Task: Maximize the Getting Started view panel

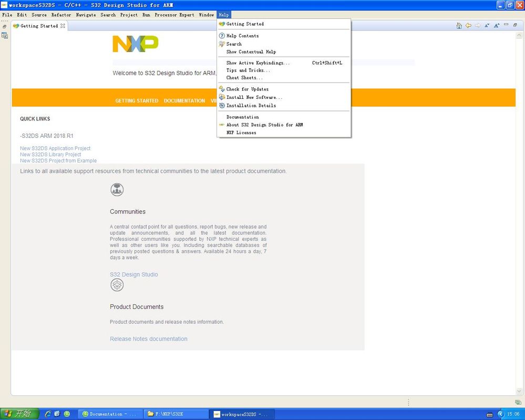Action: [515, 25]
